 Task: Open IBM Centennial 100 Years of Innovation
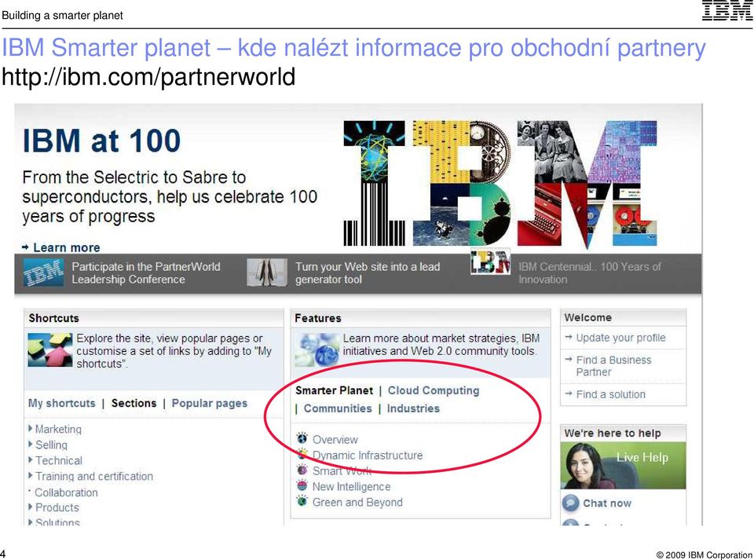pos(590,273)
